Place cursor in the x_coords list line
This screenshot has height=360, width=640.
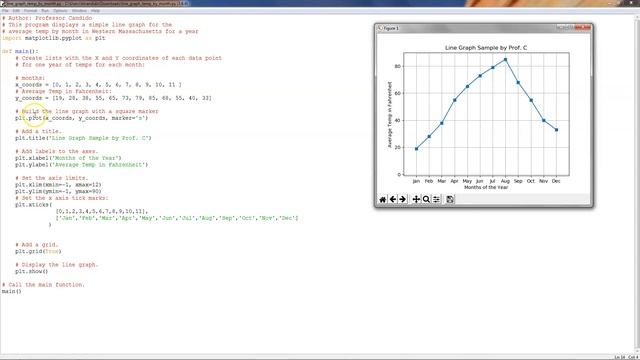[98, 84]
